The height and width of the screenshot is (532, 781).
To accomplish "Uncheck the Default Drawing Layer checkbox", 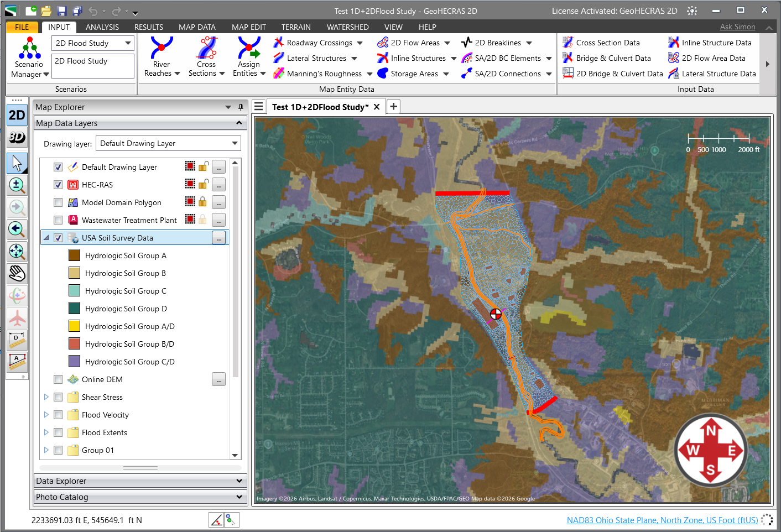I will (58, 167).
